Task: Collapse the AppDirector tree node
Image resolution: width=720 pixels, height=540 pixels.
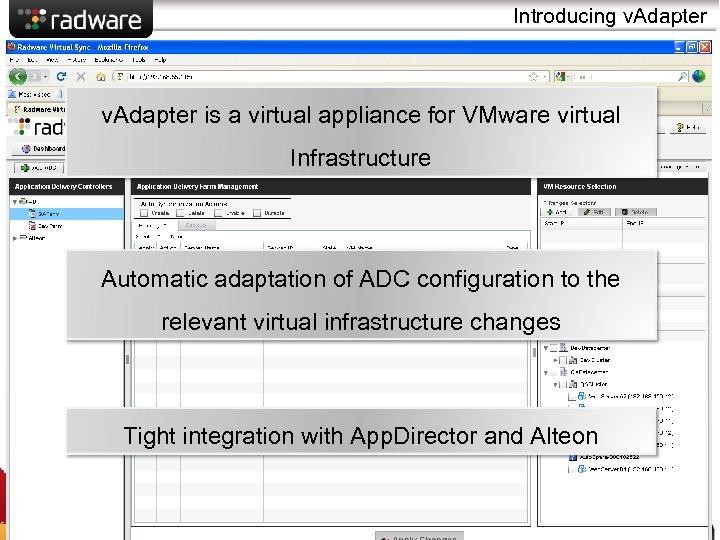Action: (15, 202)
